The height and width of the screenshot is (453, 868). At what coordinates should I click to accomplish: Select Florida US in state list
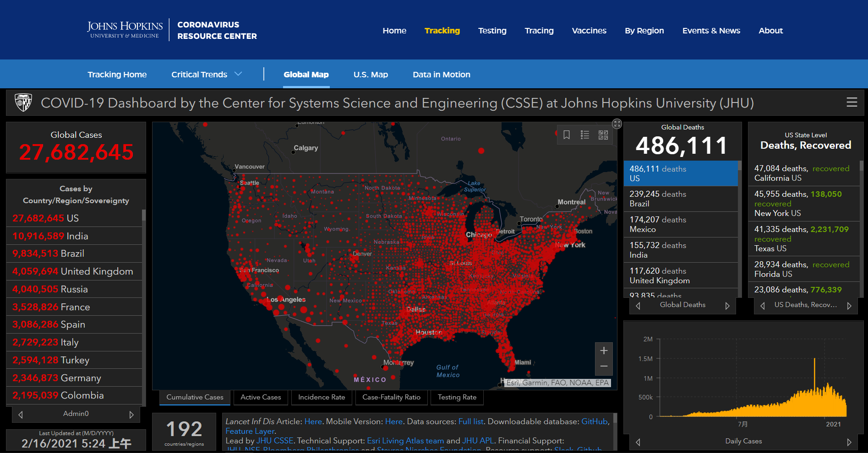[804, 269]
